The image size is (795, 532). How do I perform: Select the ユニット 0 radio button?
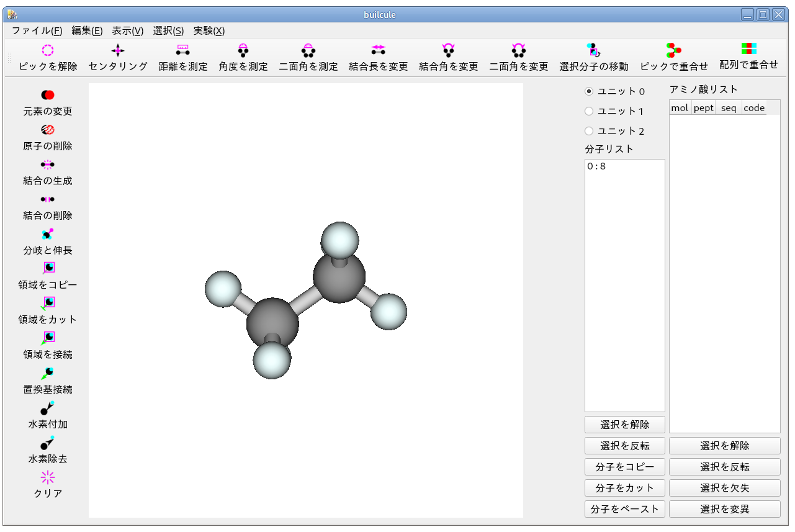pos(589,91)
